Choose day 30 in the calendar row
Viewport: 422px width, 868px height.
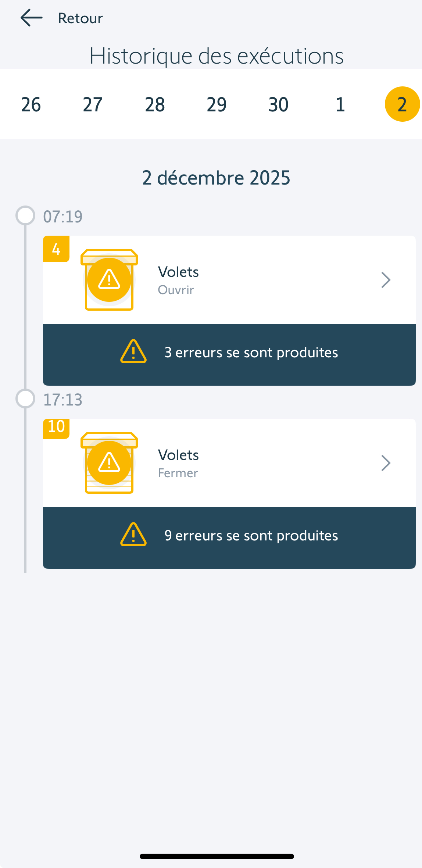pyautogui.click(x=278, y=104)
